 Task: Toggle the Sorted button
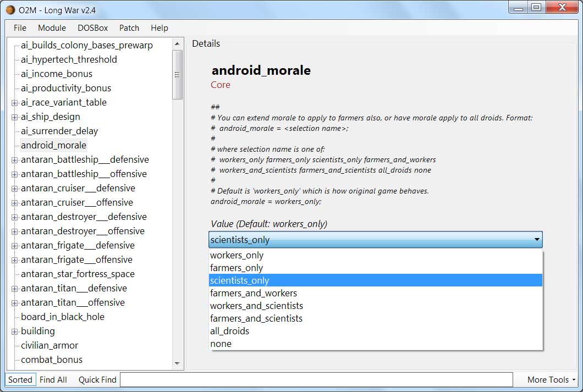click(20, 380)
